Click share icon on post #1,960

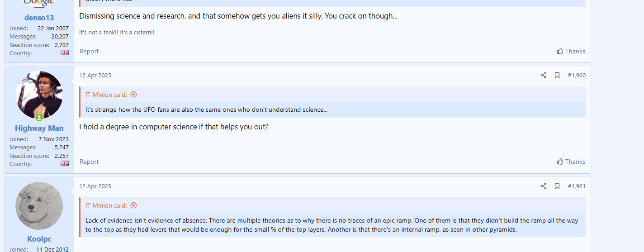544,75
